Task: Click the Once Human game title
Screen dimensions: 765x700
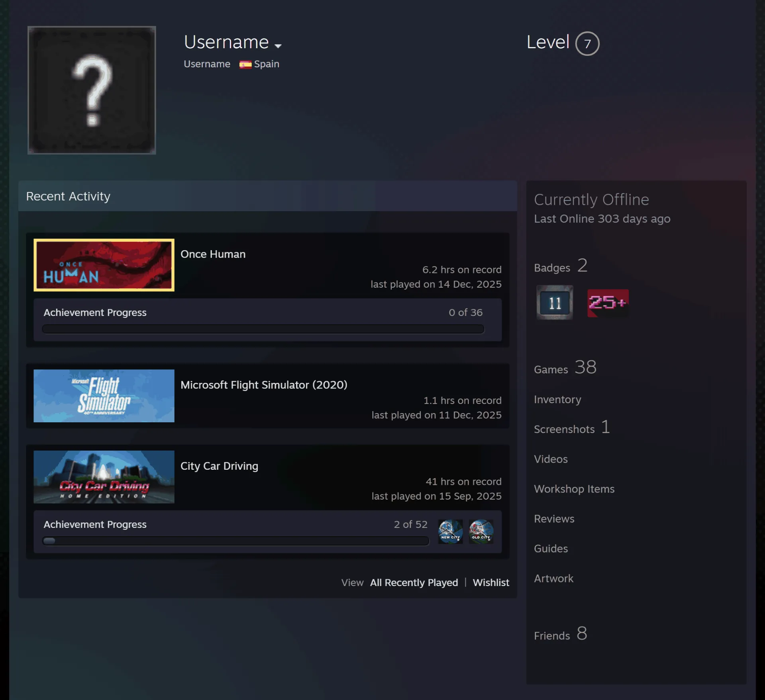Action: (213, 254)
